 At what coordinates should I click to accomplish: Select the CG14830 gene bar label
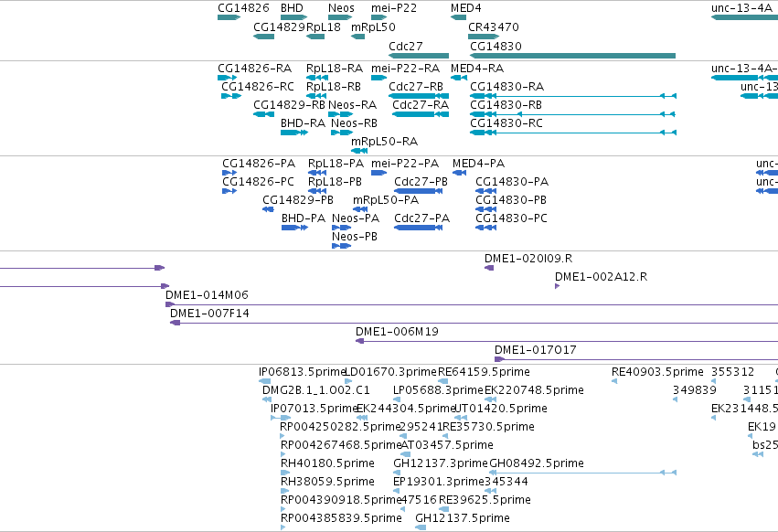coord(496,46)
